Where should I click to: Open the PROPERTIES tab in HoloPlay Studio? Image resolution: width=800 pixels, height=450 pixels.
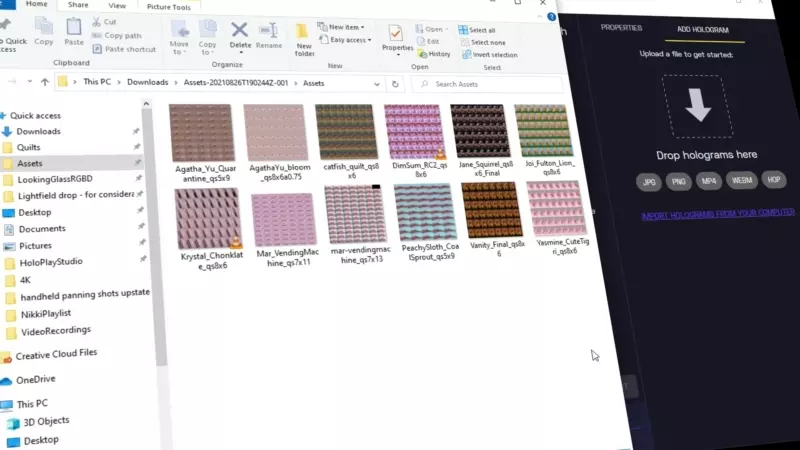tap(621, 28)
